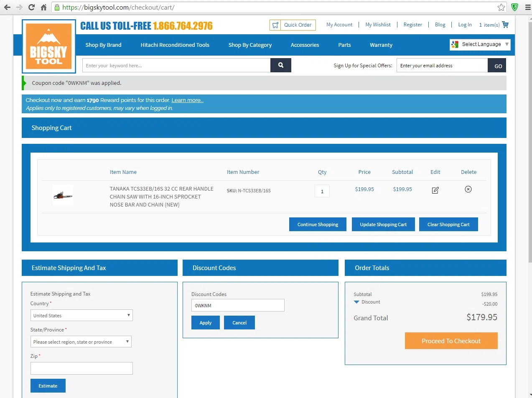Click the toll-free number 1.866.764.2976
The width and height of the screenshot is (532, 398).
[183, 26]
